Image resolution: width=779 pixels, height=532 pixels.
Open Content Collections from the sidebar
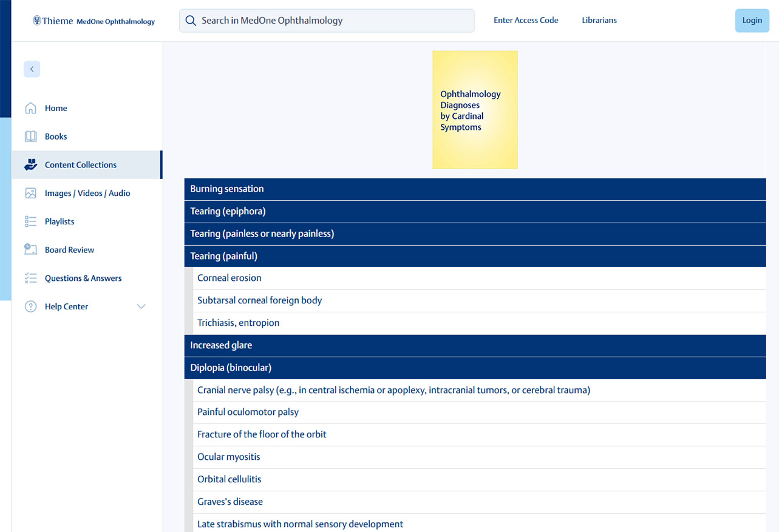click(x=30, y=164)
